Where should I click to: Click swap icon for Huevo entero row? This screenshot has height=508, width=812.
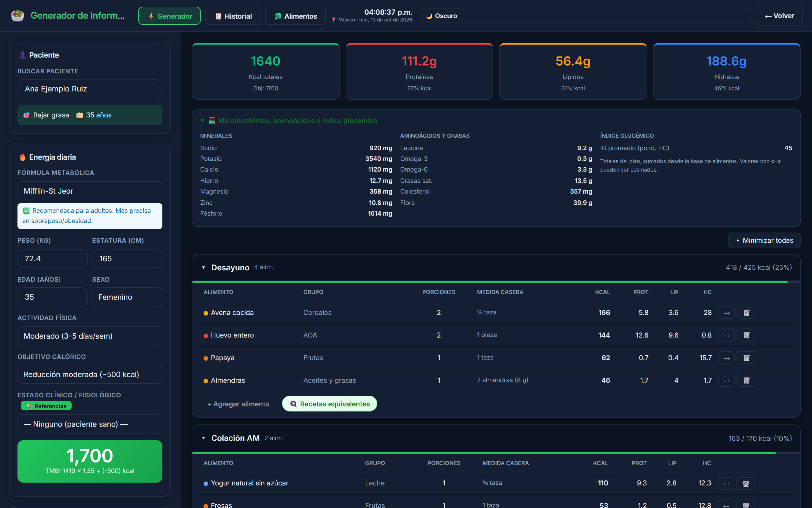tap(727, 335)
